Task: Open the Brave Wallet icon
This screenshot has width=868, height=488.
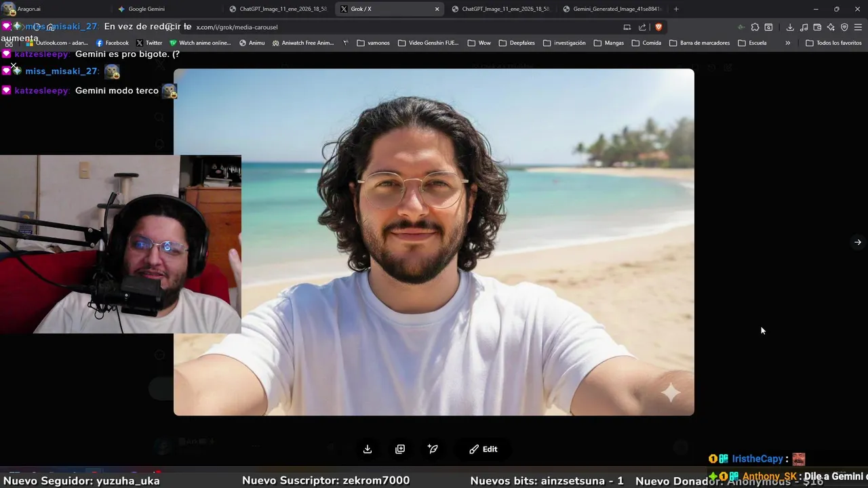Action: [817, 27]
